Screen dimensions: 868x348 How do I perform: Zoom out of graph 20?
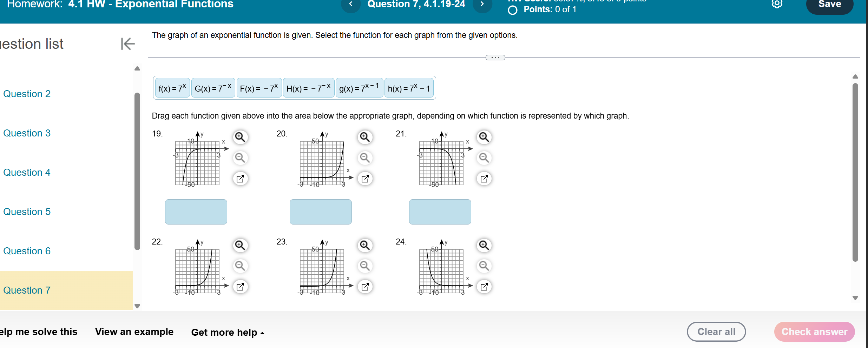pyautogui.click(x=365, y=158)
